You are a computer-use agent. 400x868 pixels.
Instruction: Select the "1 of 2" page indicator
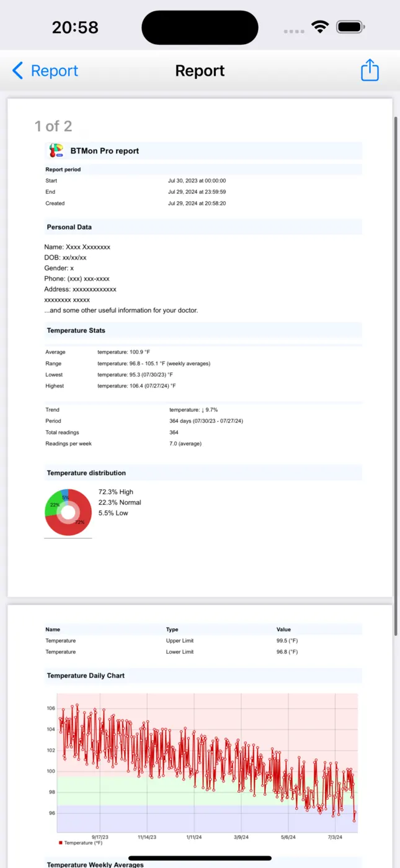pos(53,126)
